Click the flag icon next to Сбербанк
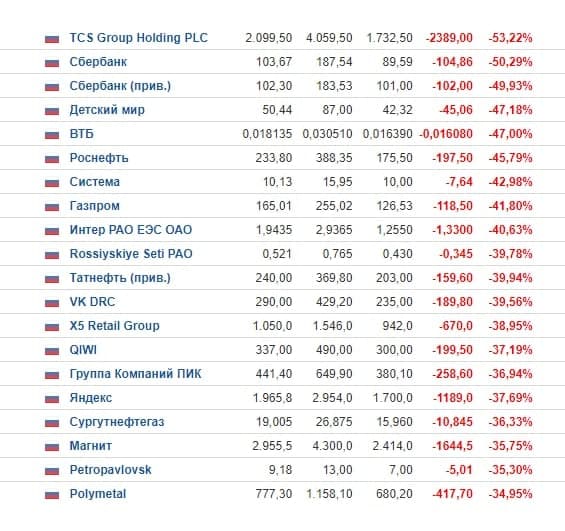 52,63
